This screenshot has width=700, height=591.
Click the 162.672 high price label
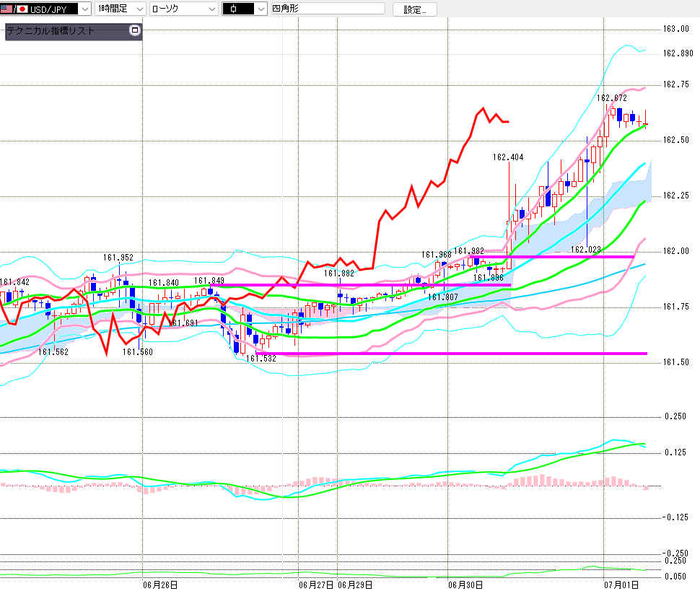tap(612, 97)
